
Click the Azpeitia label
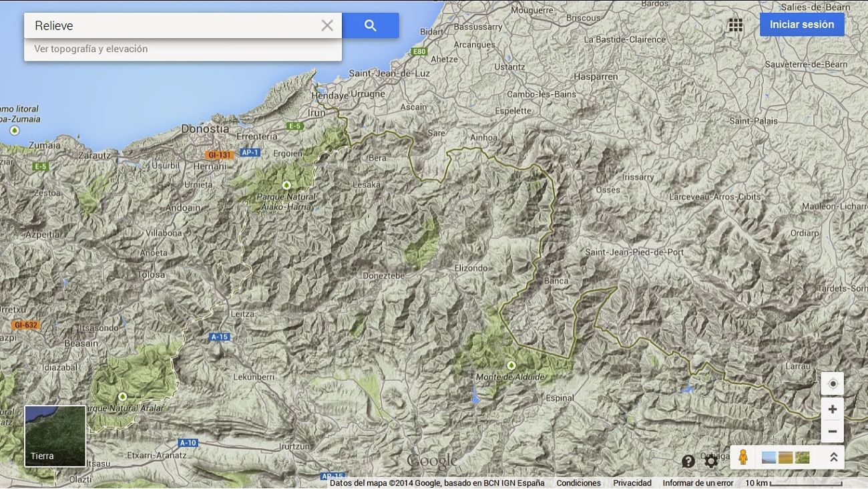pyautogui.click(x=44, y=234)
